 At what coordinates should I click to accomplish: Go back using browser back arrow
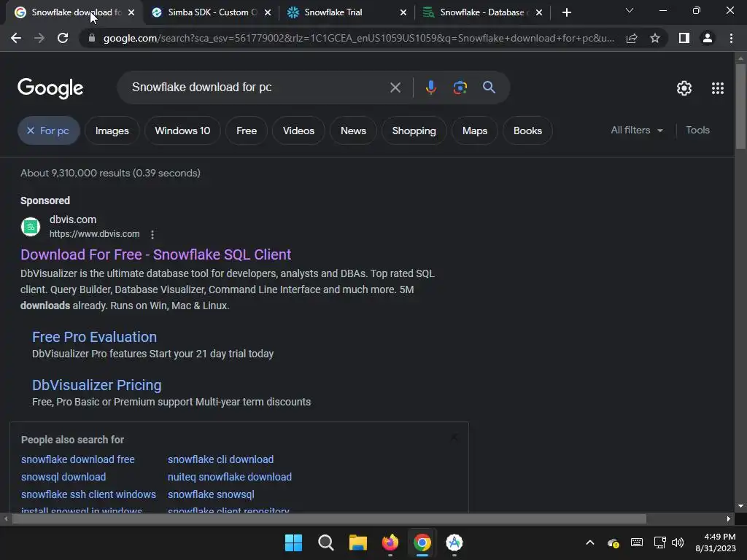tap(16, 38)
